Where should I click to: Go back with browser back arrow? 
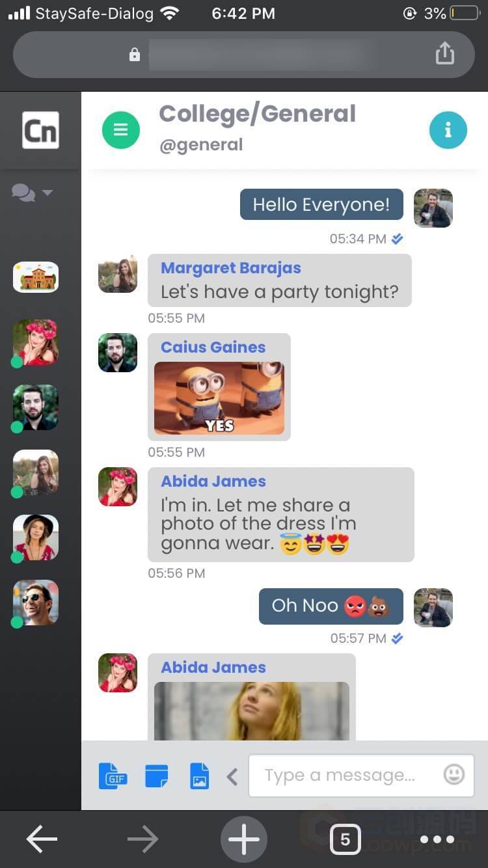click(42, 839)
